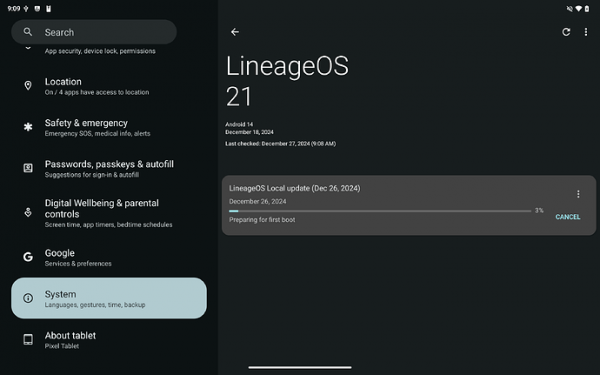Open Google services & preferences
This screenshot has height=375, width=600.
coord(109,258)
